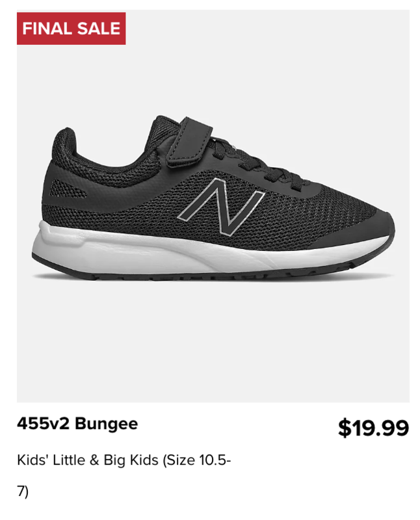Click the 455v2 model number text
This screenshot has width=420, height=520.
point(43,424)
